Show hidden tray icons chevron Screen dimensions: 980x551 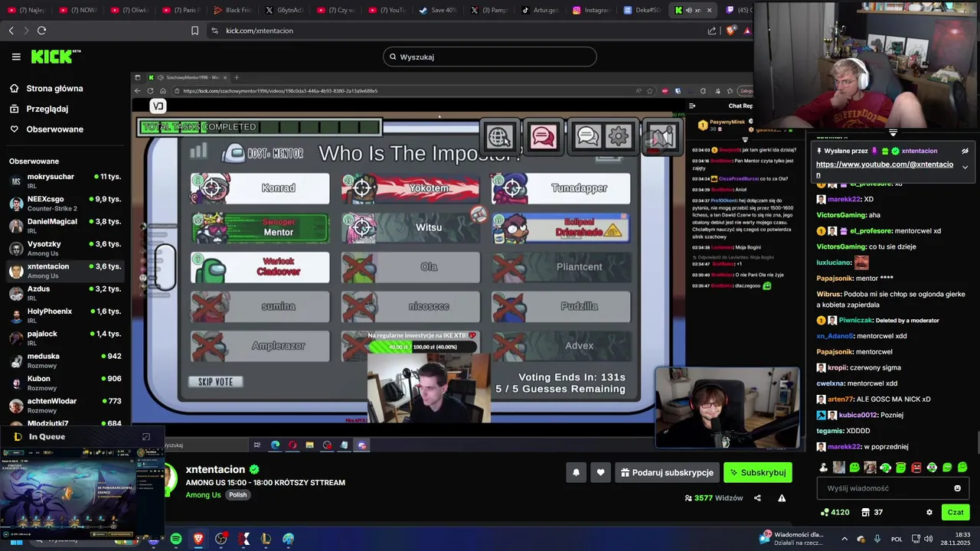844,539
